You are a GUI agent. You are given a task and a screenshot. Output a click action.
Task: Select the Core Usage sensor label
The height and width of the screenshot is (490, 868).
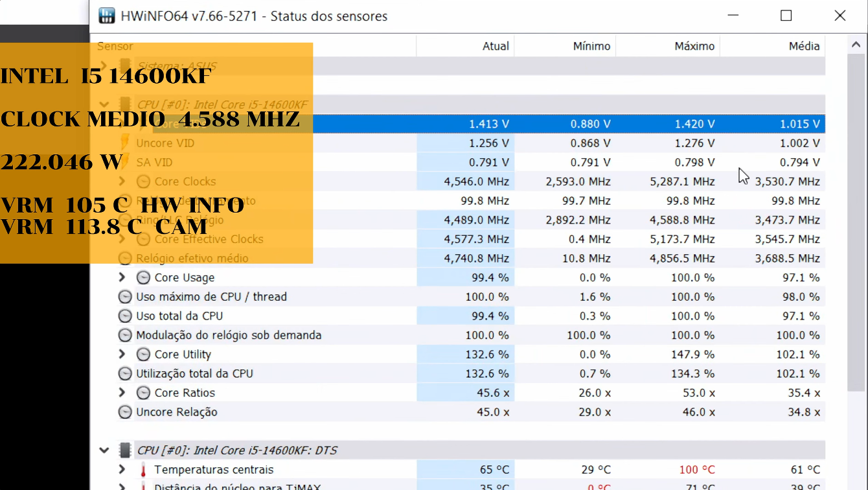tap(185, 277)
